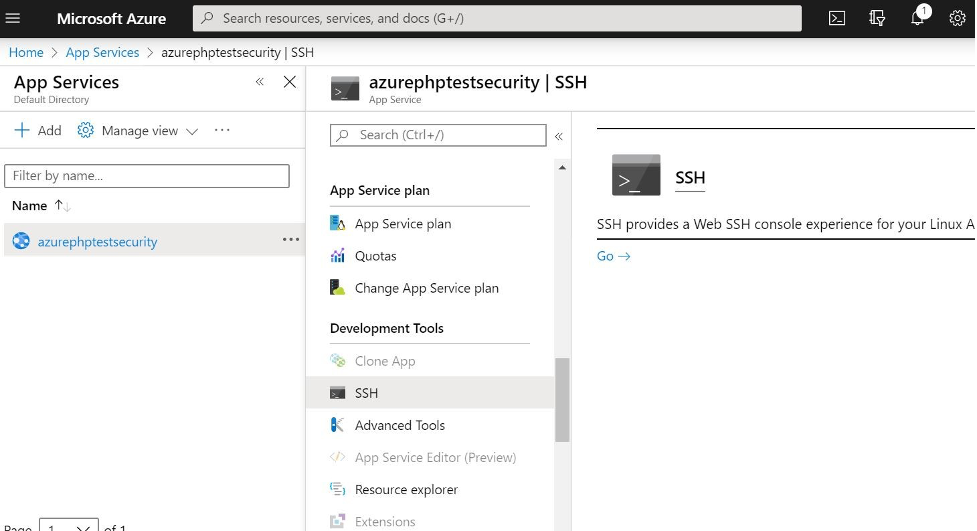Go to Home breadcrumb
Image resolution: width=977 pixels, height=531 pixels.
click(26, 52)
